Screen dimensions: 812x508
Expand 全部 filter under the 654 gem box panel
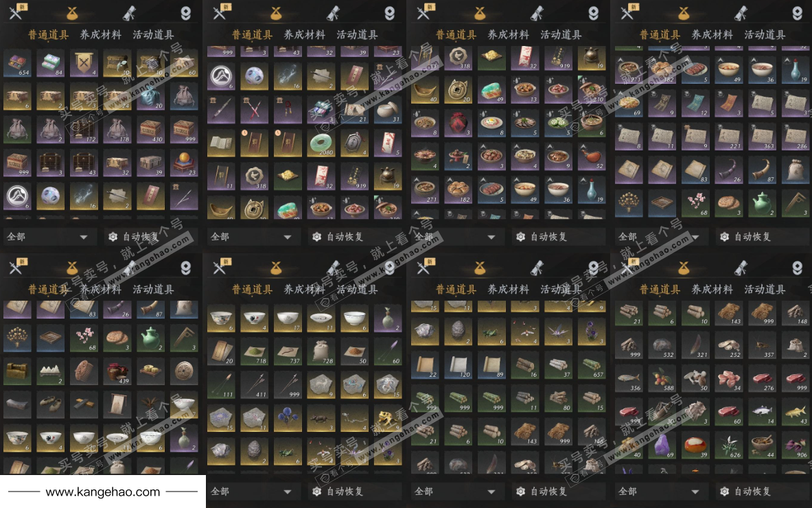tap(48, 237)
